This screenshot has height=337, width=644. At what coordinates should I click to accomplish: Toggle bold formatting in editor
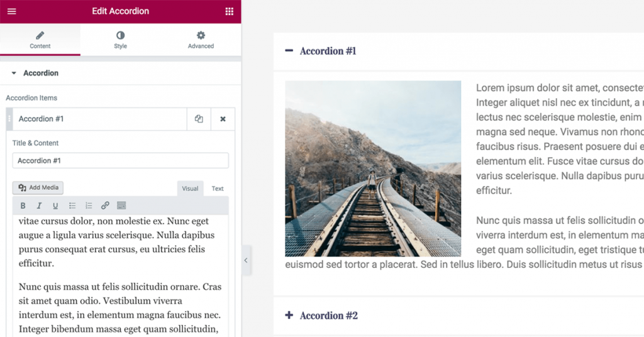(x=23, y=206)
